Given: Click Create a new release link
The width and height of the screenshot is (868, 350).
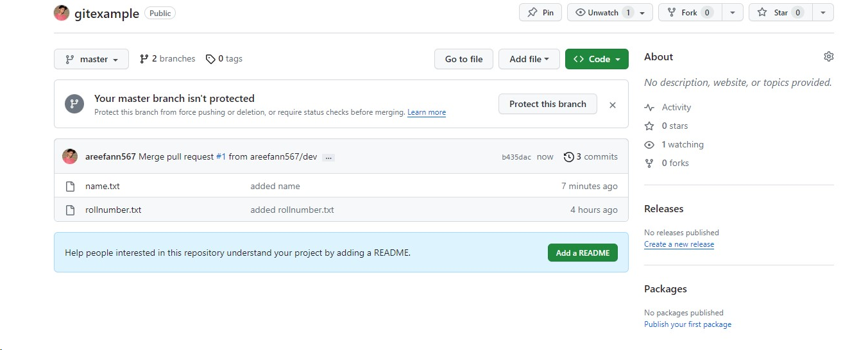Looking at the screenshot, I should click(679, 244).
